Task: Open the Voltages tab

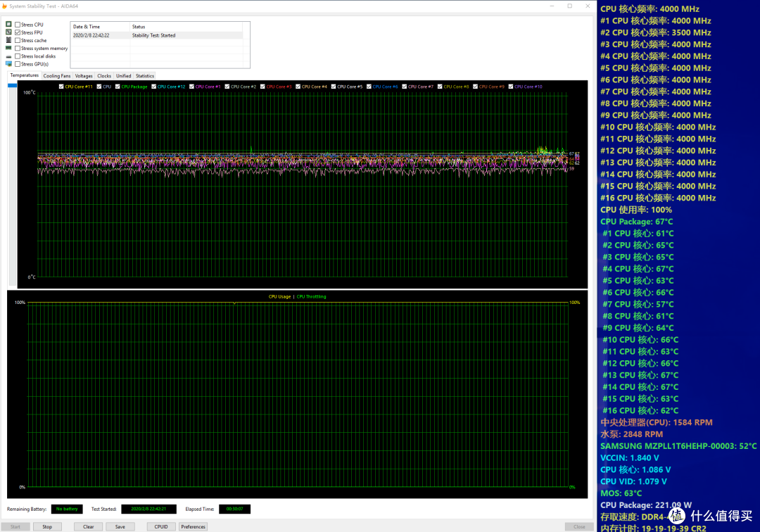Action: pyautogui.click(x=83, y=76)
